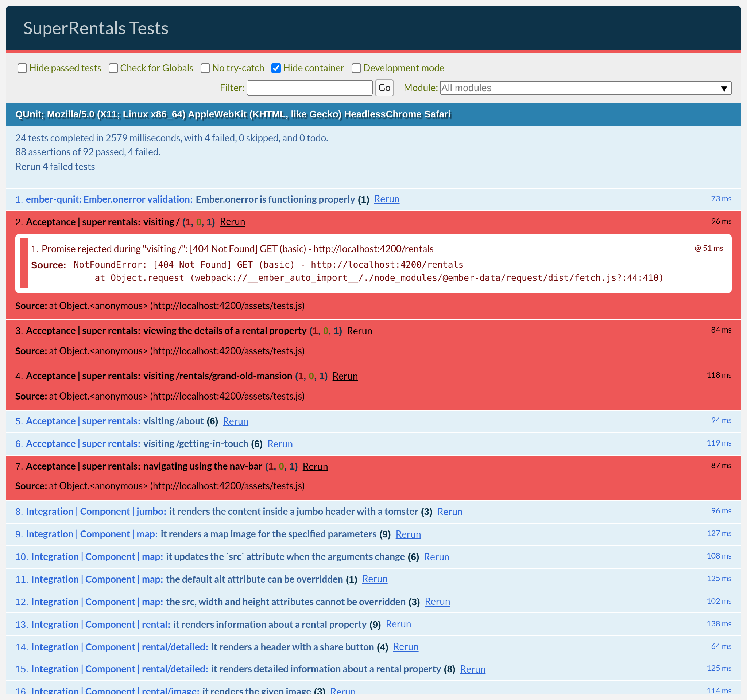The width and height of the screenshot is (747, 700).
Task: Expand the visiting /about test row
Action: (173, 421)
